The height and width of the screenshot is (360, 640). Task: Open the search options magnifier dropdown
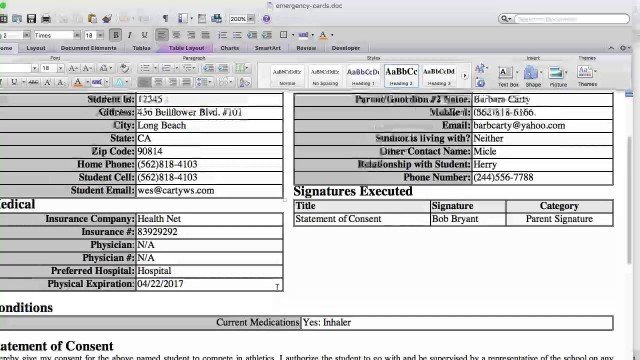point(506,19)
